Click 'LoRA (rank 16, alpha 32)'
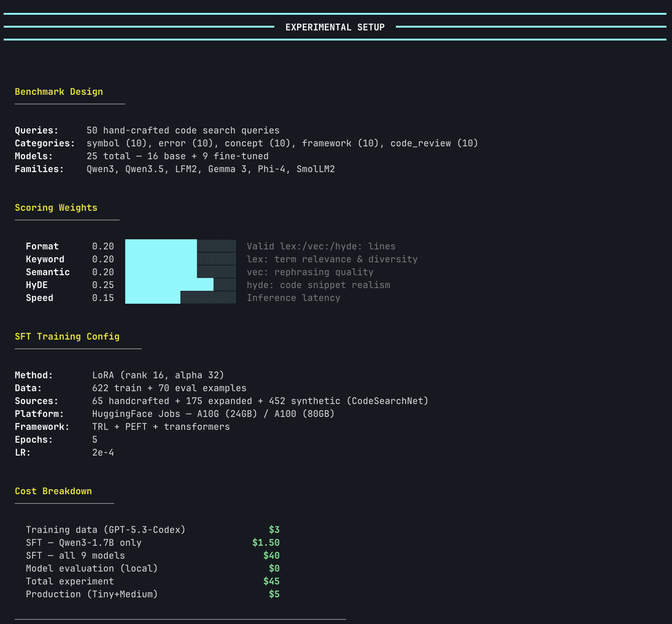 [158, 375]
